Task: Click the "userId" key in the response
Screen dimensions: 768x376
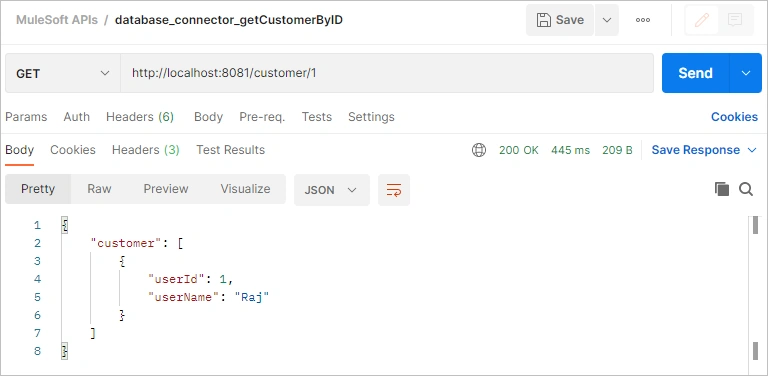Action: (176, 279)
